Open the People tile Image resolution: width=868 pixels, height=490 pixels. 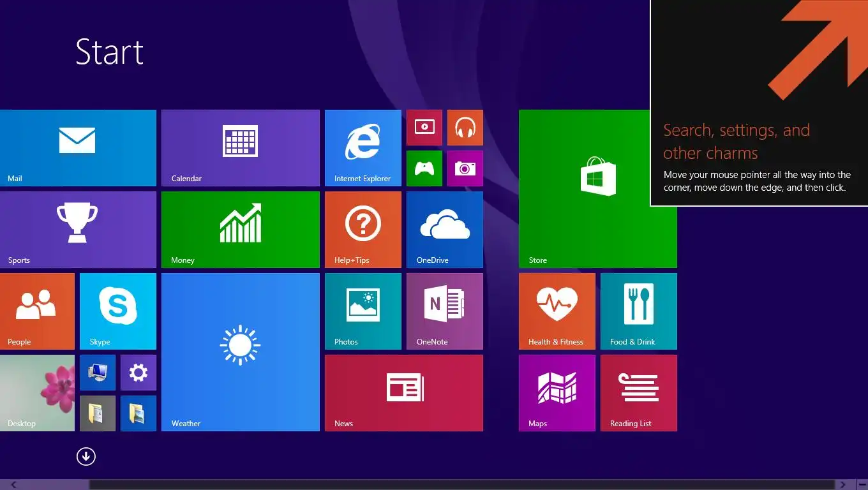(x=37, y=311)
